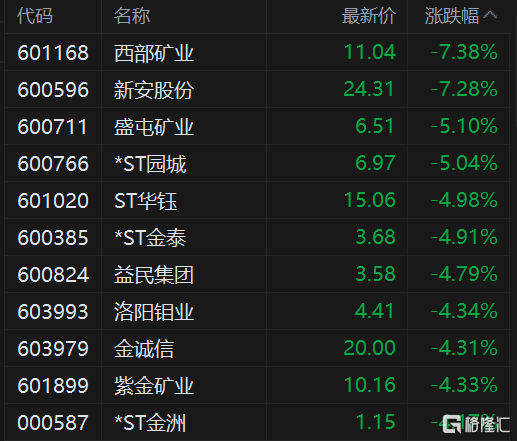The height and width of the screenshot is (441, 517).
Task: Sort by the 涨跌幅 column header
Action: tap(461, 15)
